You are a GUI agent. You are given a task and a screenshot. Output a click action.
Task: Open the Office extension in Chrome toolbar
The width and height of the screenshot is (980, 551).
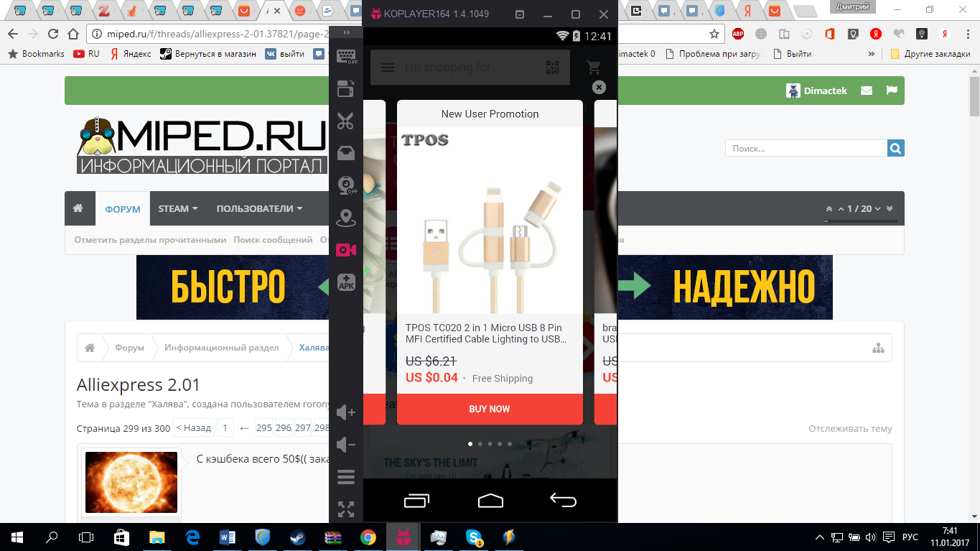pos(830,34)
